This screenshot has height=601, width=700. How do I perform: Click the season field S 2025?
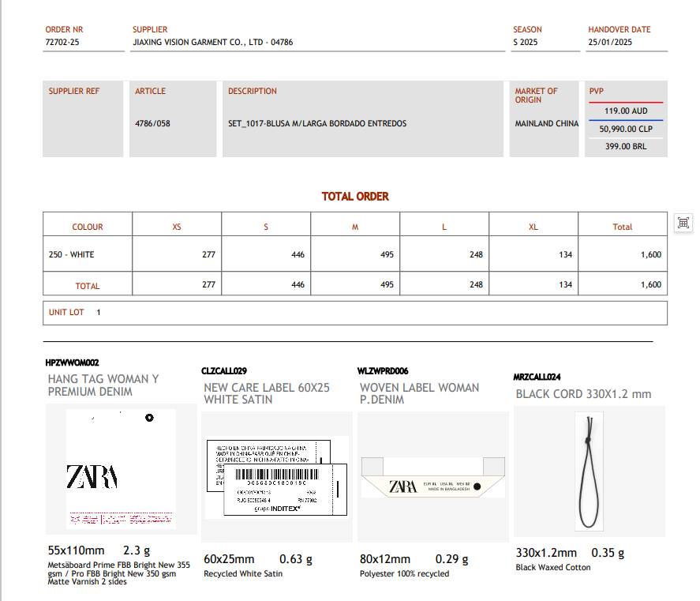(526, 43)
